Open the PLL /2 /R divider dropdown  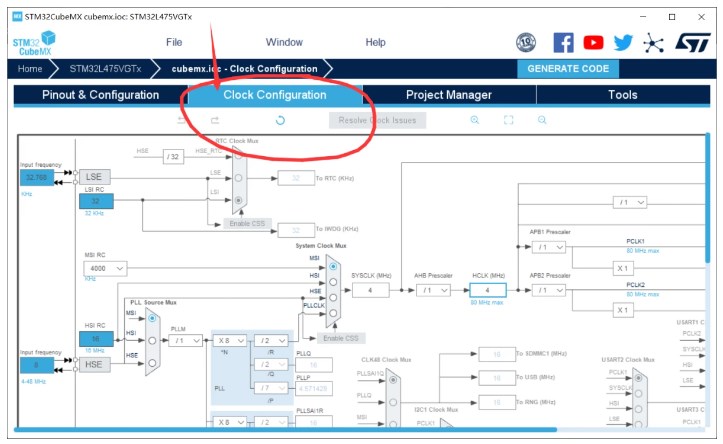tap(271, 341)
